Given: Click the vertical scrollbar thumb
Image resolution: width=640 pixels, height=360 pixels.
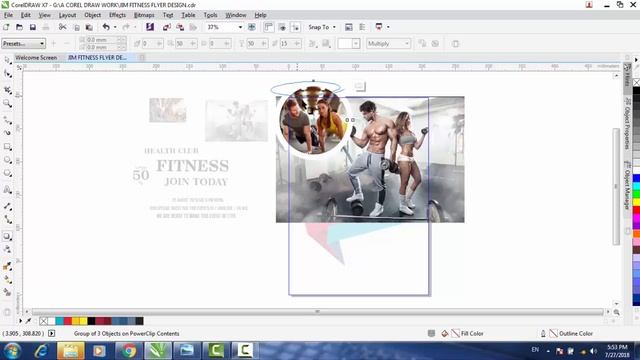Looking at the screenshot, I should click(616, 187).
